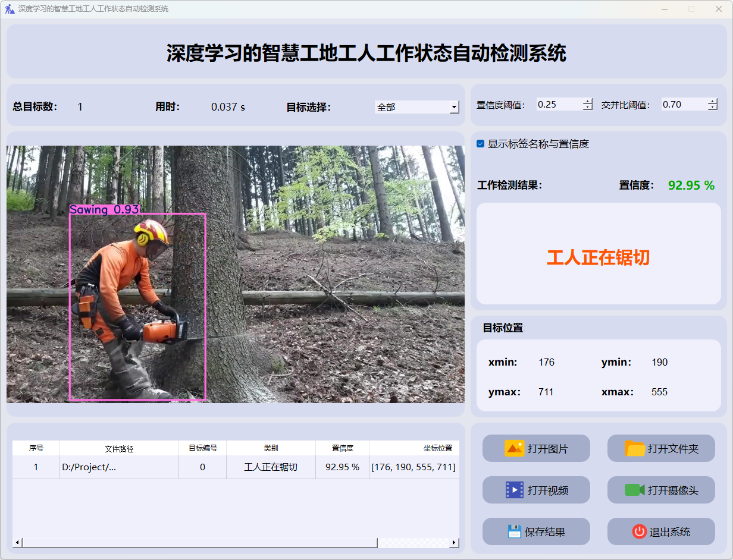Click the horizontal scrollbar under the results table
Screen dimensions: 733x560
point(199,542)
